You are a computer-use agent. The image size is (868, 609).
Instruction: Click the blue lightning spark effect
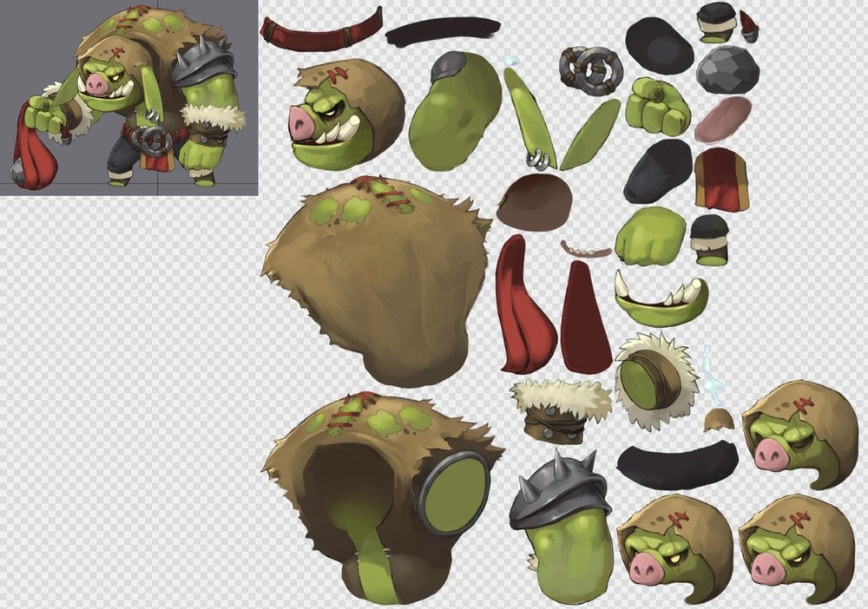point(712,373)
